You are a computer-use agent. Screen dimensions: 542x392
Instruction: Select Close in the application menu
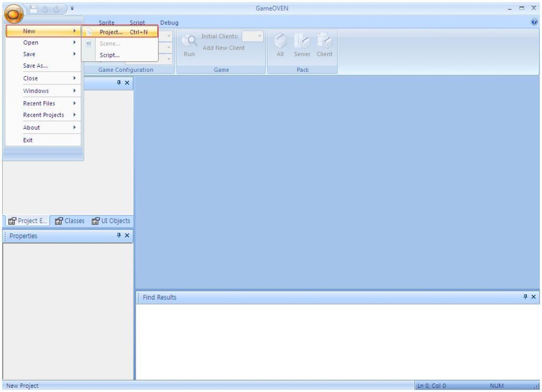click(43, 78)
